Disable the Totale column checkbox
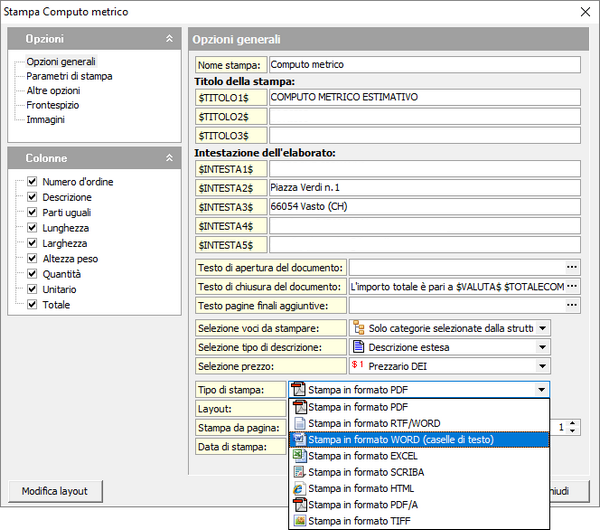Screen dimensions: 600x530 click(33, 305)
